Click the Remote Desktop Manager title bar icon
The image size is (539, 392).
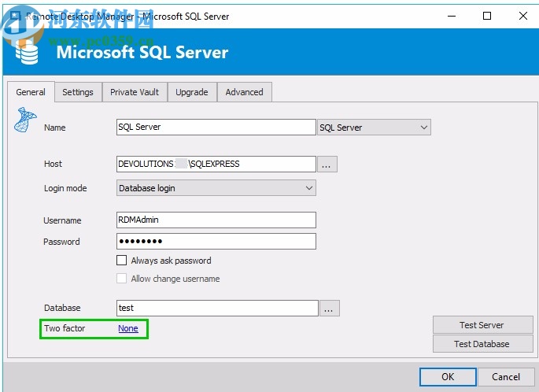[16, 16]
